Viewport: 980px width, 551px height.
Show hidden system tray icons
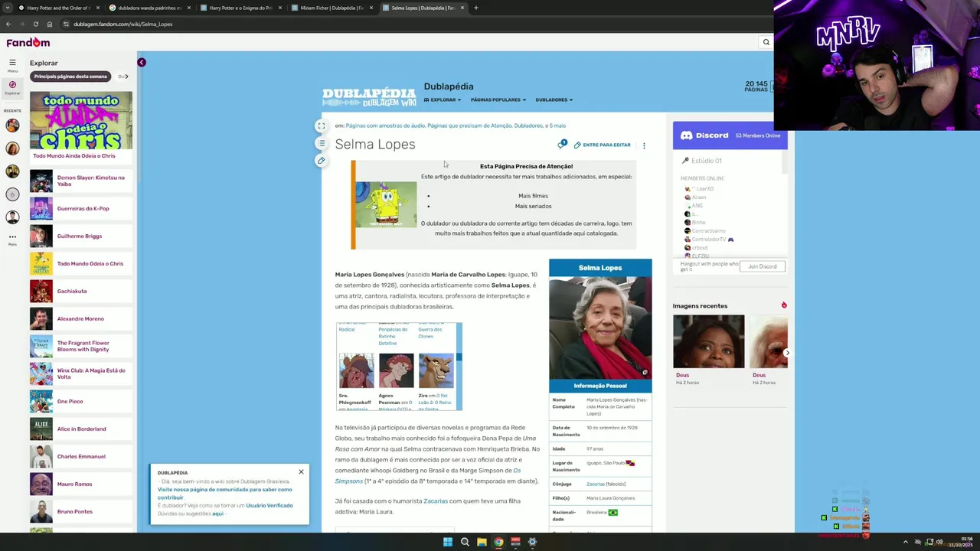tap(905, 542)
